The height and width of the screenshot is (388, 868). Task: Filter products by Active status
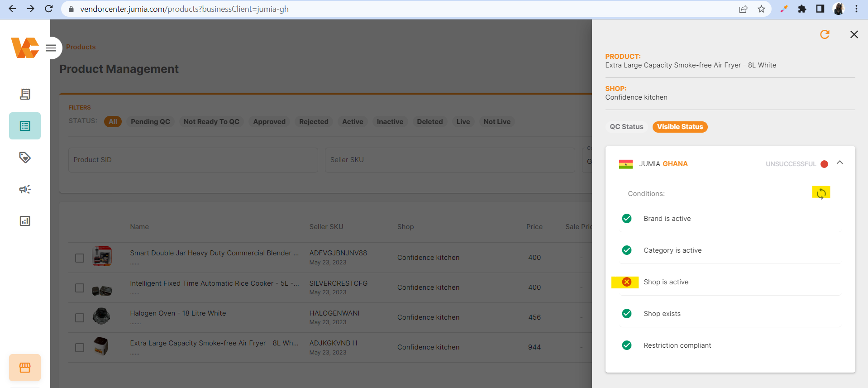353,121
